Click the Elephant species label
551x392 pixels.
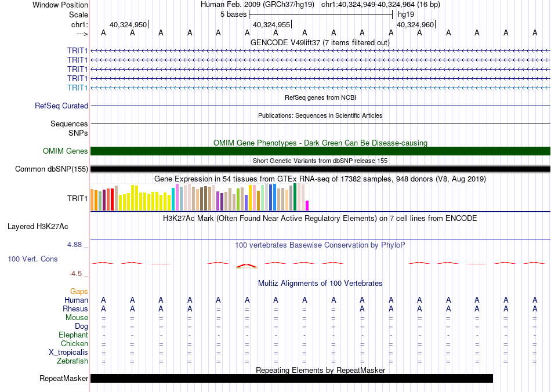[74, 335]
